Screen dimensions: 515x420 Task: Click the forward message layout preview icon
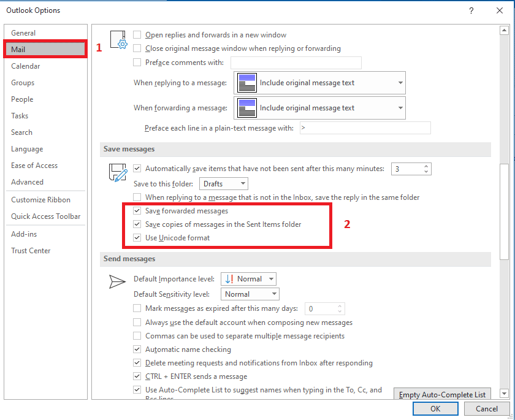pos(246,108)
